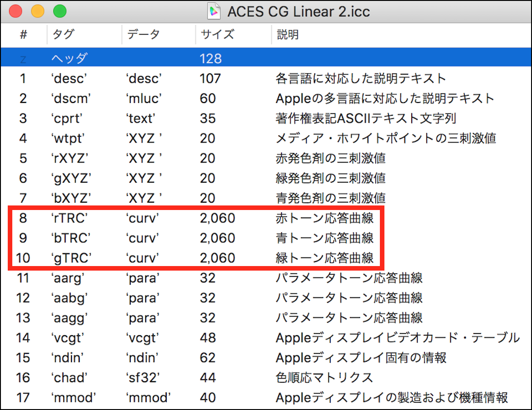Screen dimensions: 532x410
Task: Click the # column header
Action: (23, 35)
